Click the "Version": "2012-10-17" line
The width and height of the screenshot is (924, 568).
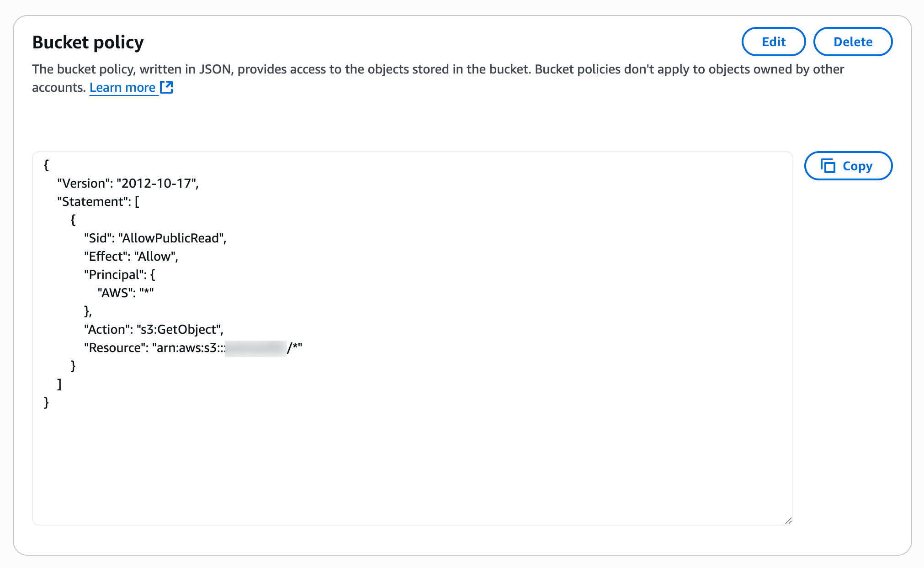tap(127, 184)
